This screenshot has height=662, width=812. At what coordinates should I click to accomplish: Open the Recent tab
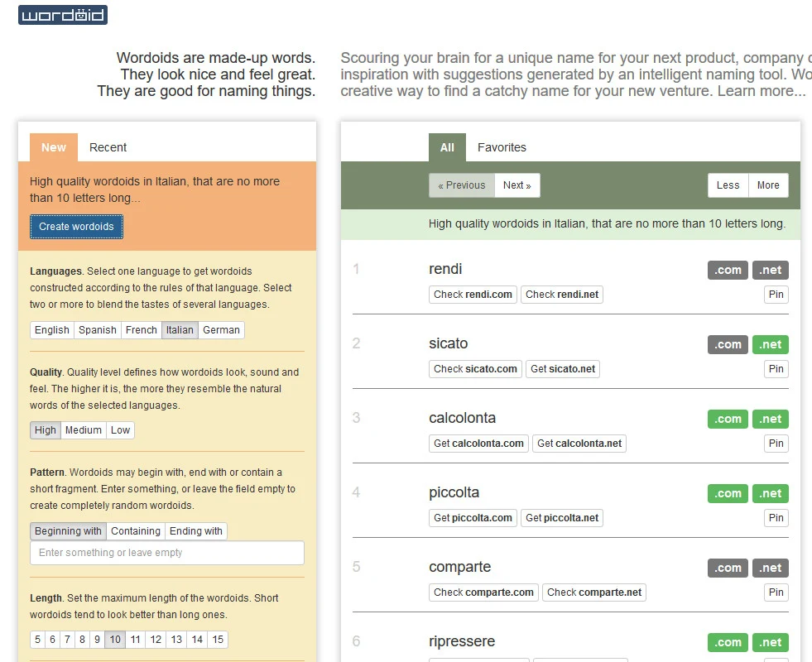tap(108, 147)
